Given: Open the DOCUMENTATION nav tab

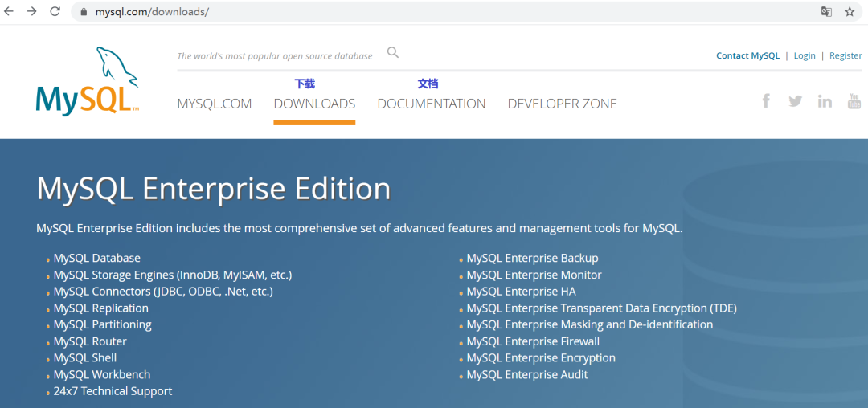Looking at the screenshot, I should click(432, 104).
